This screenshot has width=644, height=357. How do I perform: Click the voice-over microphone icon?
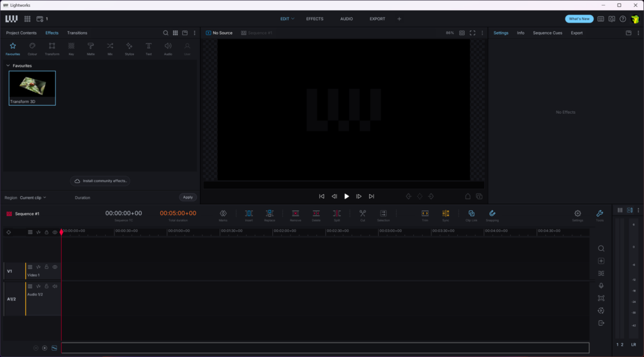coord(601,285)
